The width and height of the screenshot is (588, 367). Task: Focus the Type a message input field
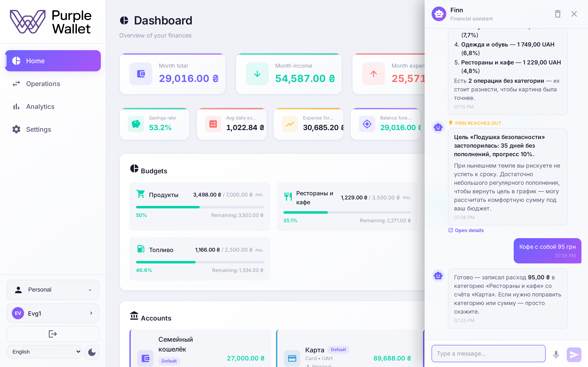pos(488,354)
